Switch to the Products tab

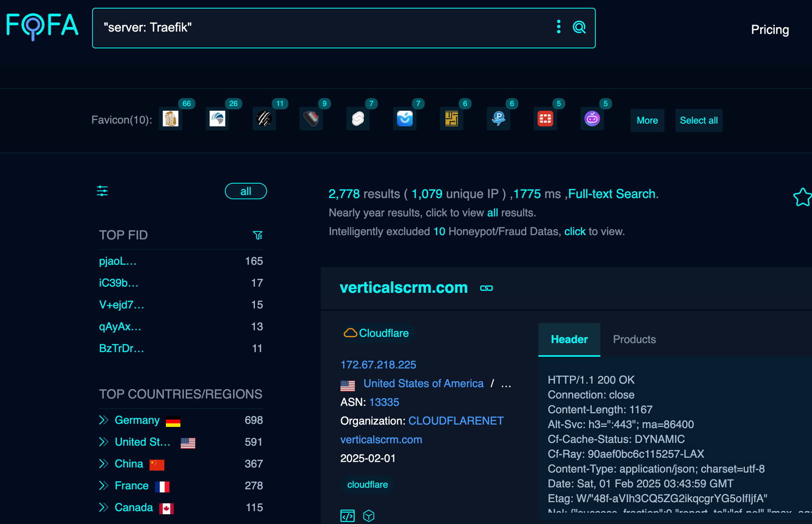[x=634, y=339]
